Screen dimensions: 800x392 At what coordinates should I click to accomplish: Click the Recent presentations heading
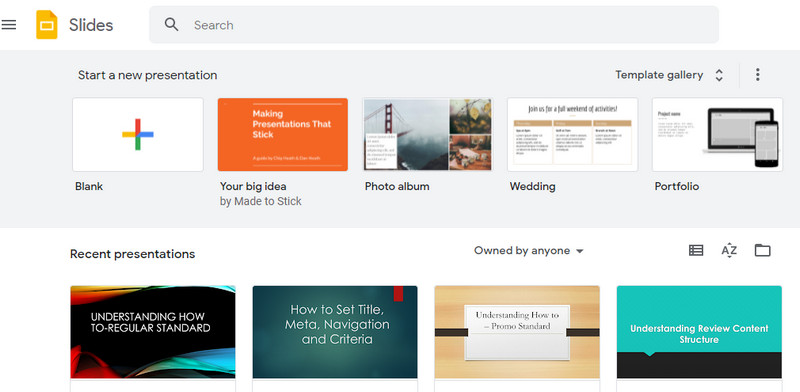coord(133,254)
